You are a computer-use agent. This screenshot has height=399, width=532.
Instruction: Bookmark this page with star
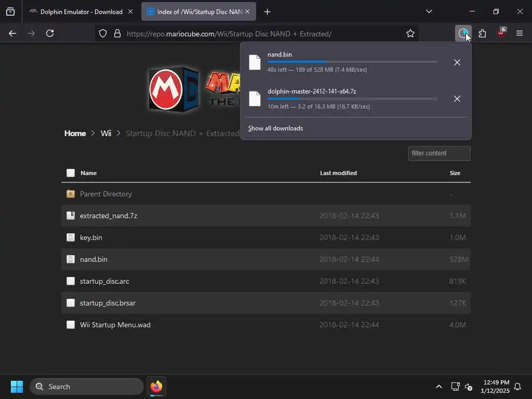pos(410,33)
